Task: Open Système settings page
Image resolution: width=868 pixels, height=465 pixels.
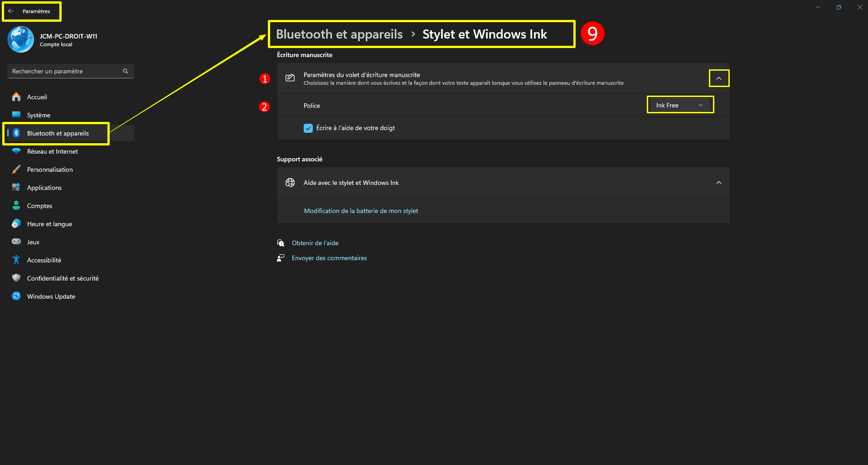Action: [x=71, y=115]
